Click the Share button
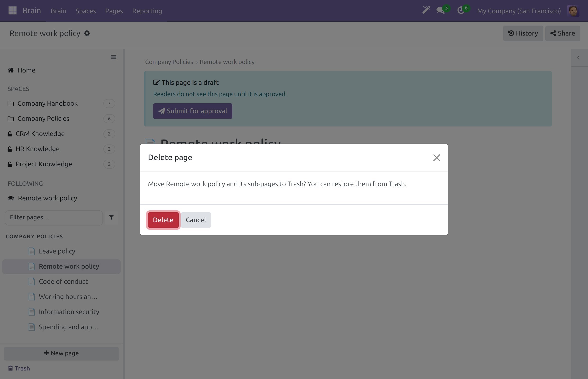The image size is (588, 379). (563, 33)
